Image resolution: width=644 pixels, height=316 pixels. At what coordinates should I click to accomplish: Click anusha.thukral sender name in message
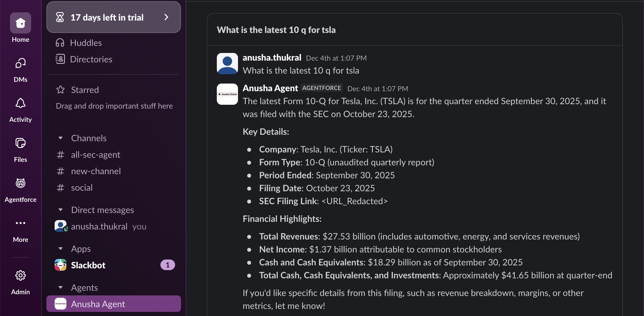coord(272,58)
